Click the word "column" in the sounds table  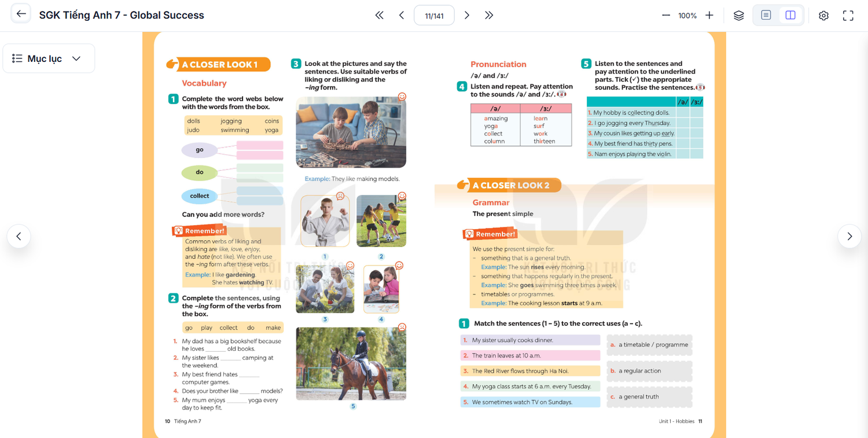coord(494,141)
